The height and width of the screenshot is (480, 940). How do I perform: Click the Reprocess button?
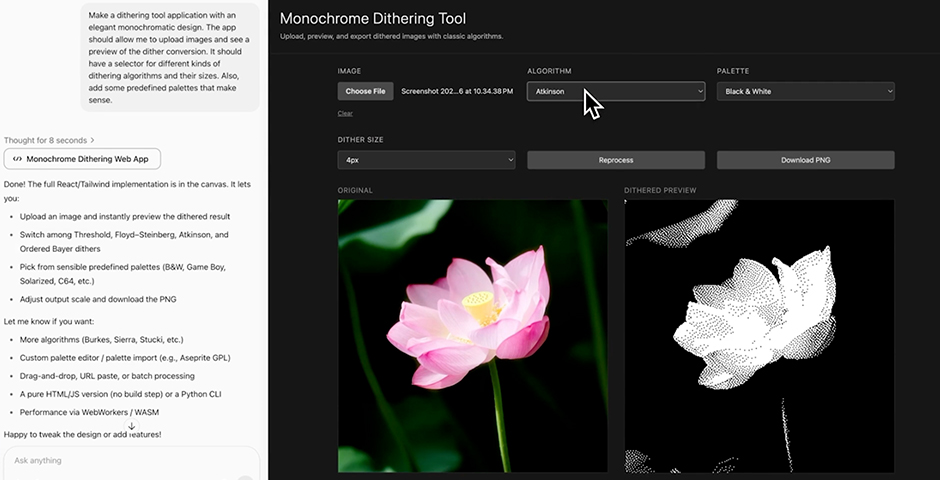pyautogui.click(x=616, y=160)
